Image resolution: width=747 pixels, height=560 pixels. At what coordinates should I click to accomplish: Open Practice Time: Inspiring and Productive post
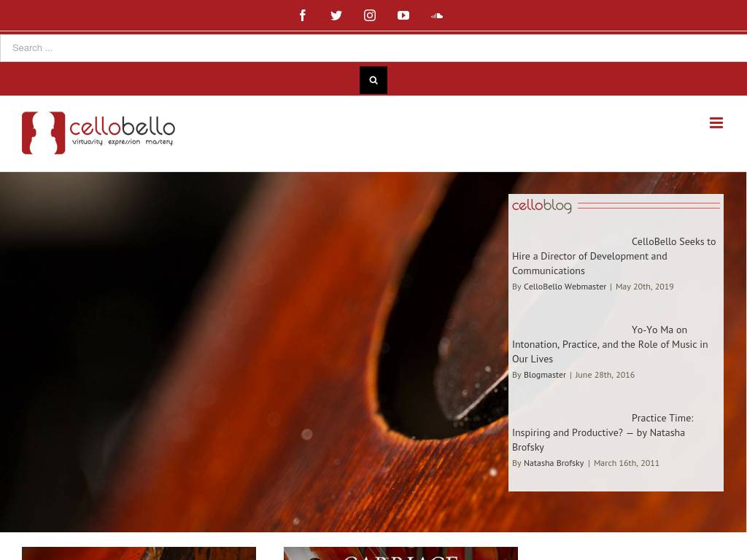pyautogui.click(x=603, y=432)
